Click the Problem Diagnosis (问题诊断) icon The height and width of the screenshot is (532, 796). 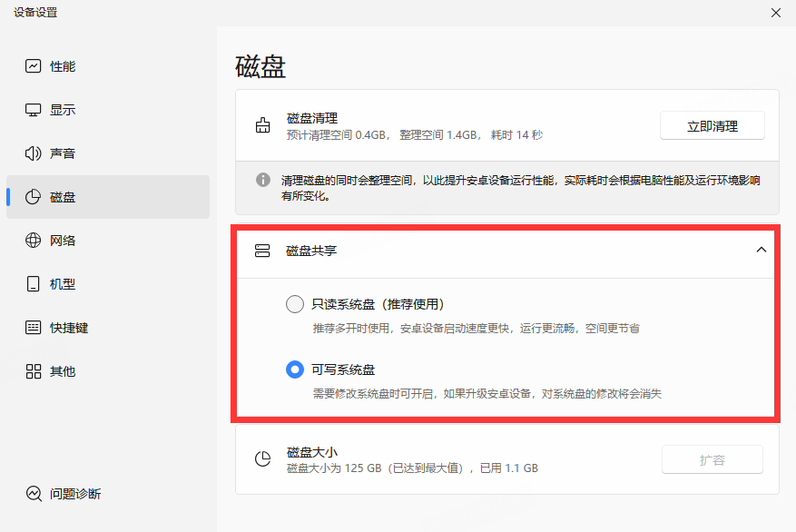[x=34, y=494]
